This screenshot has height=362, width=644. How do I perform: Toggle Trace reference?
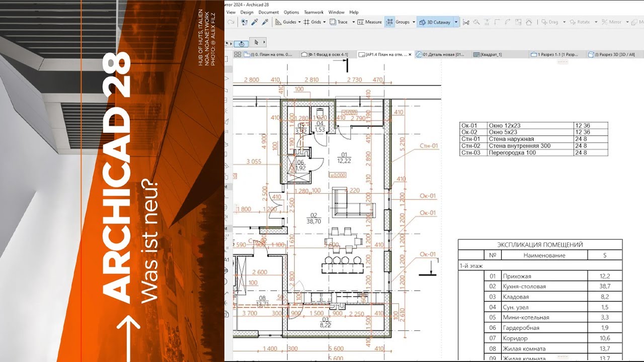click(338, 22)
